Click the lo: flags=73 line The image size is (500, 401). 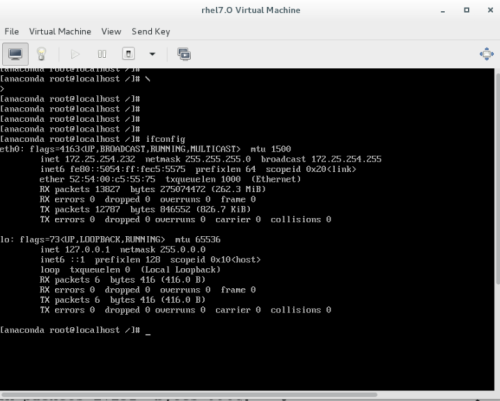coord(110,240)
